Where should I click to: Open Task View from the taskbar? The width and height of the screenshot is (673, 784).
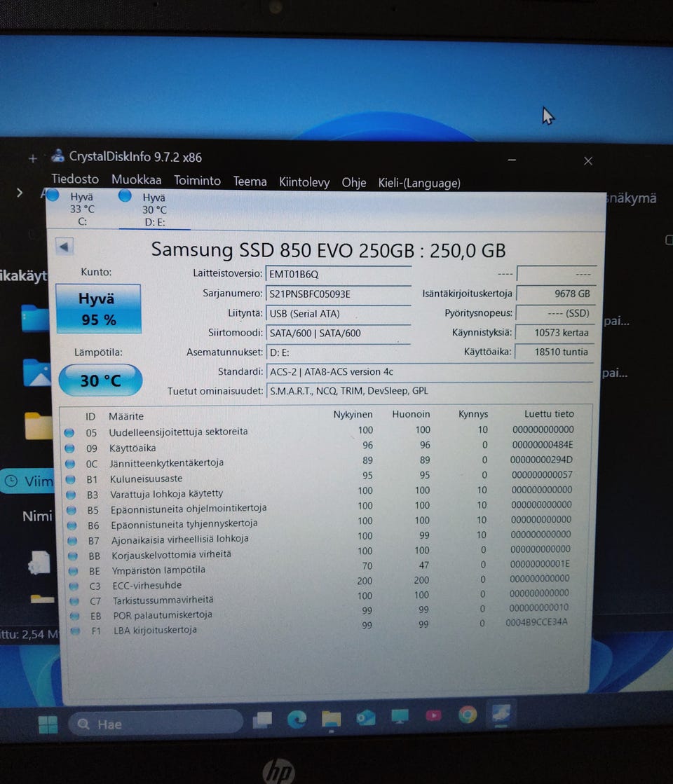click(x=263, y=720)
